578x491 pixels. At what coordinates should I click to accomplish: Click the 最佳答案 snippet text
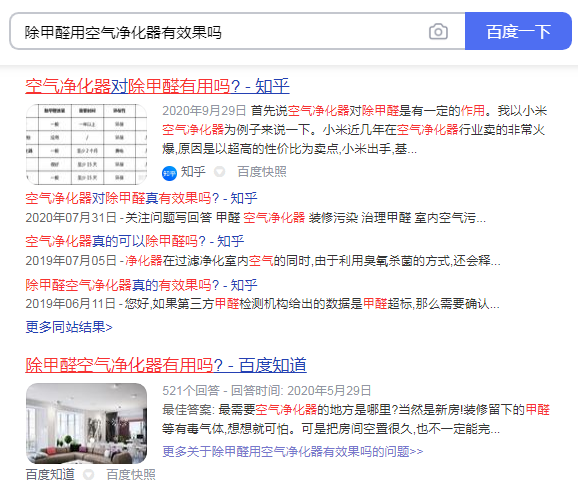[x=356, y=419]
